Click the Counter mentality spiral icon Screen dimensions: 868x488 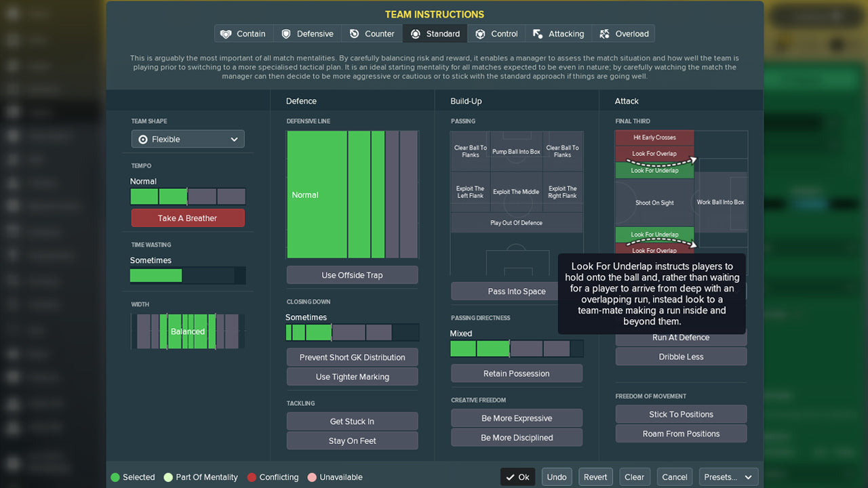click(x=353, y=33)
